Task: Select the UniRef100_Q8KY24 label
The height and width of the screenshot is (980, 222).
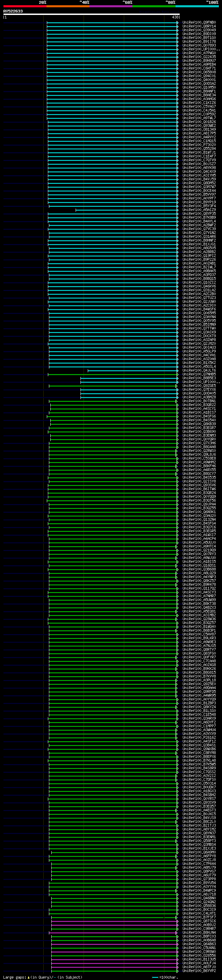Action: (199, 707)
